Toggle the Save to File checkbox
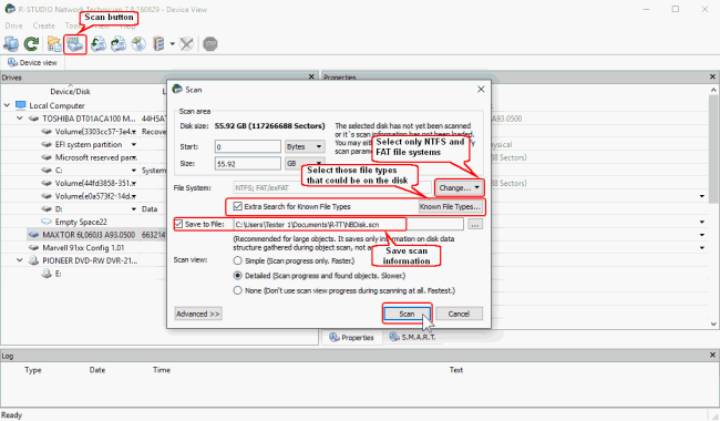 179,224
